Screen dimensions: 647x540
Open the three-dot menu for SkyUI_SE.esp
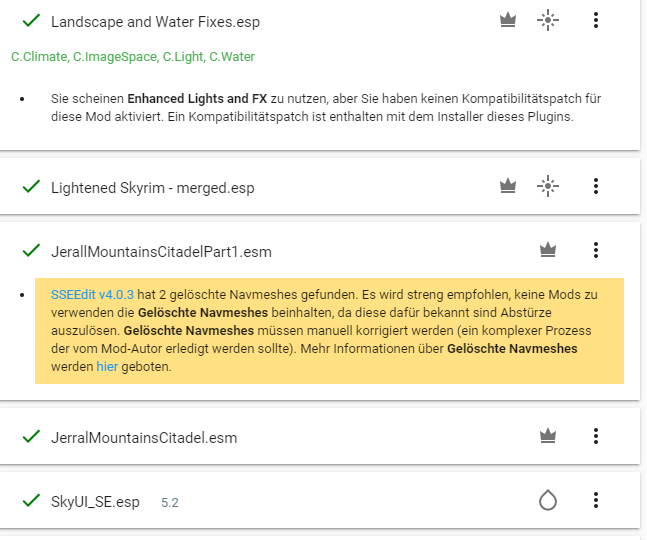[596, 500]
